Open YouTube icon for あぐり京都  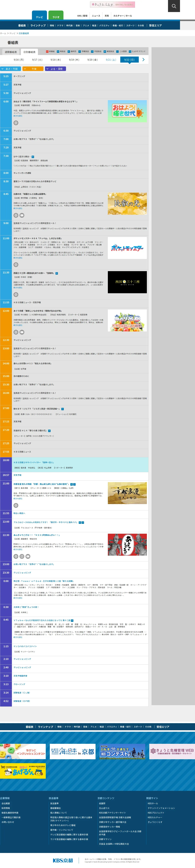(22, 332)
